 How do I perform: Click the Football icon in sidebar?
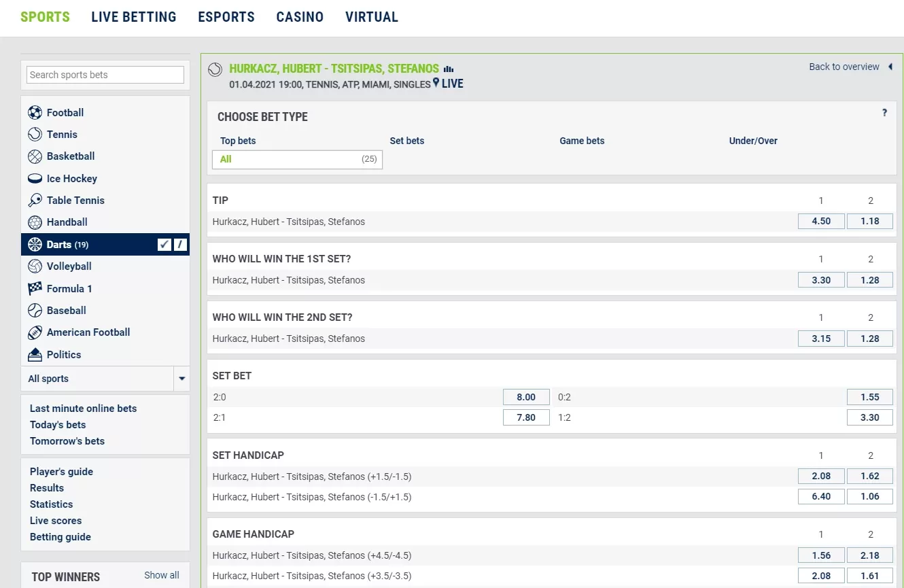(x=35, y=113)
